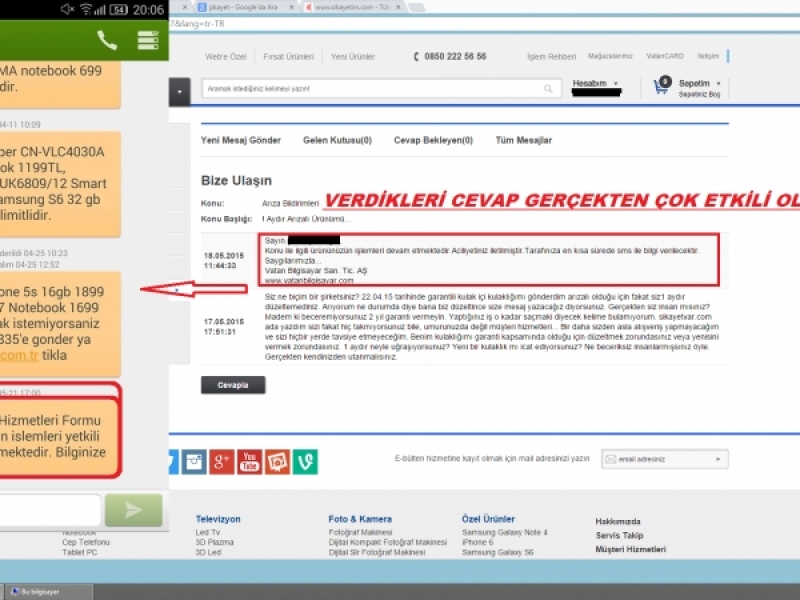Click the Instagram social icon
Image resolution: width=800 pixels, height=600 pixels.
point(194,461)
